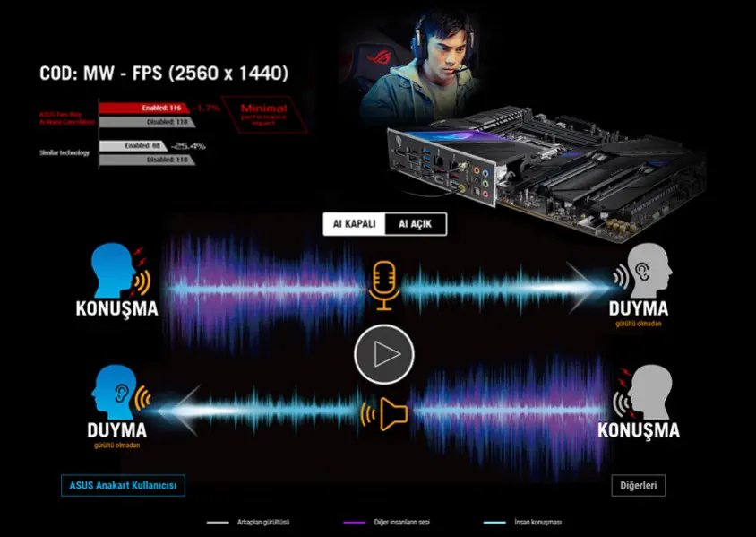The image size is (756, 537).
Task: Click the Minimal performance impact badge
Action: tap(264, 115)
